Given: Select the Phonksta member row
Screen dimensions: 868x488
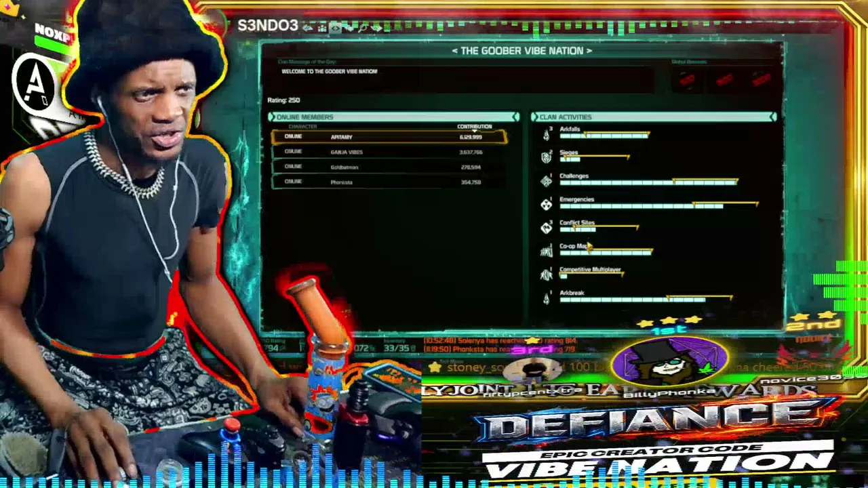Looking at the screenshot, I should click(x=389, y=182).
